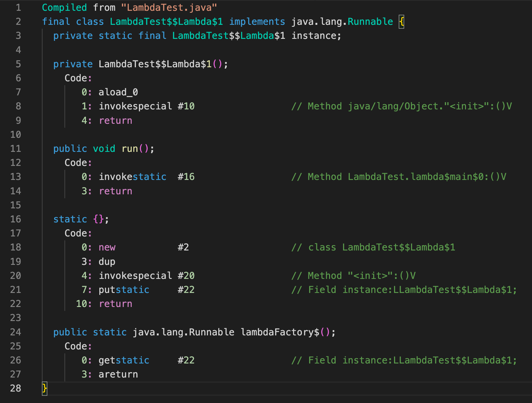532x403 pixels.
Task: Click "java.lang.Runnable" on line 24
Action: 183,332
